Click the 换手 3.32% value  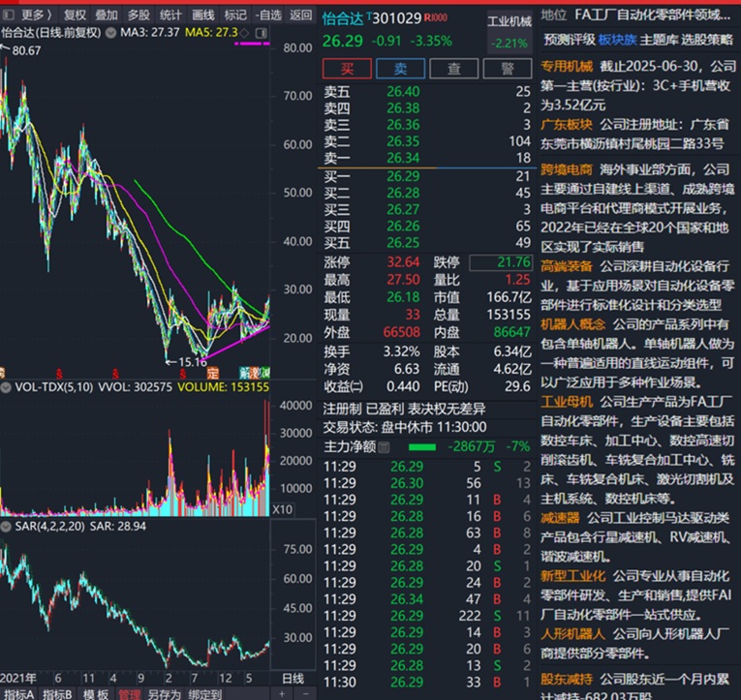coord(401,351)
